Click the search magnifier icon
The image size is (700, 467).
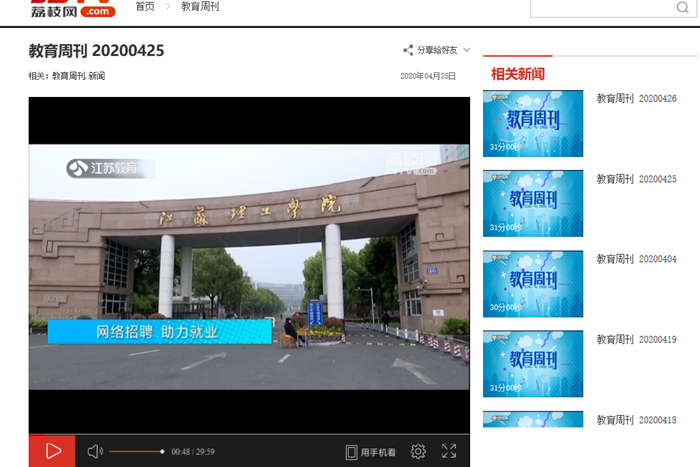683,8
